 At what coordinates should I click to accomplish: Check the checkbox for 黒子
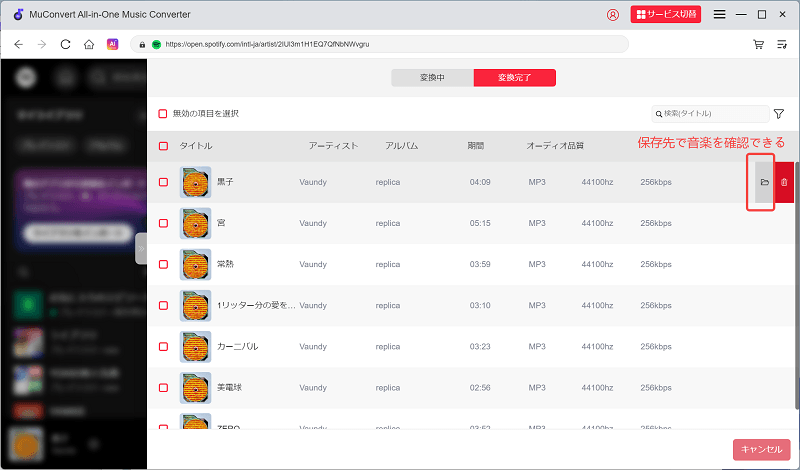click(x=163, y=182)
